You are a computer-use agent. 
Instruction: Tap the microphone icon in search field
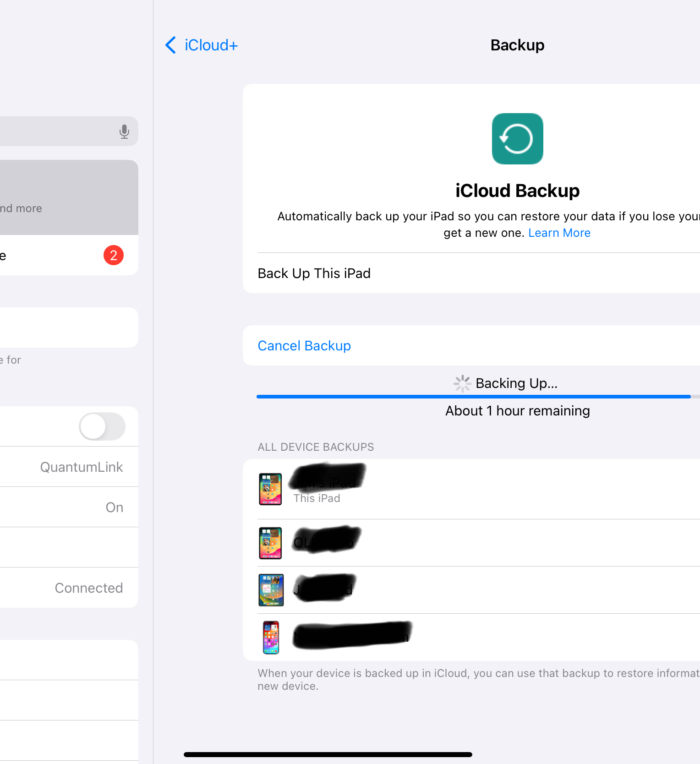124,131
